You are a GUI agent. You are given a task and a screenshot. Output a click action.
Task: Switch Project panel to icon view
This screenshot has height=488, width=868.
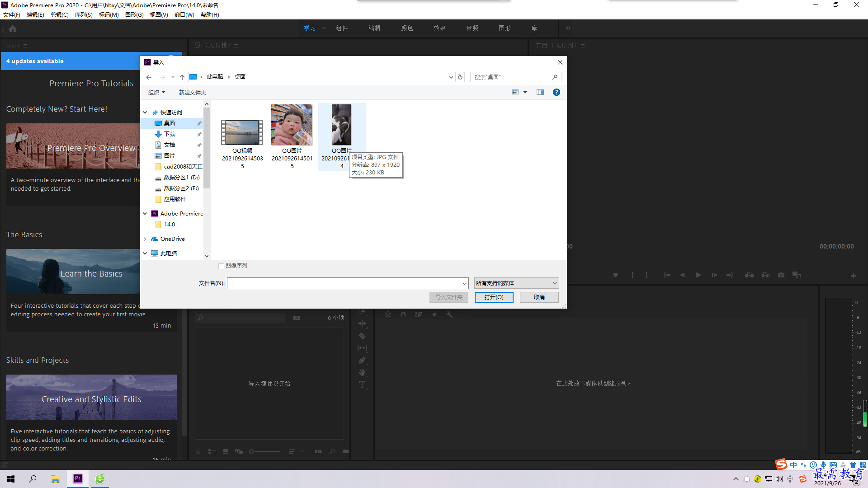pos(226,451)
